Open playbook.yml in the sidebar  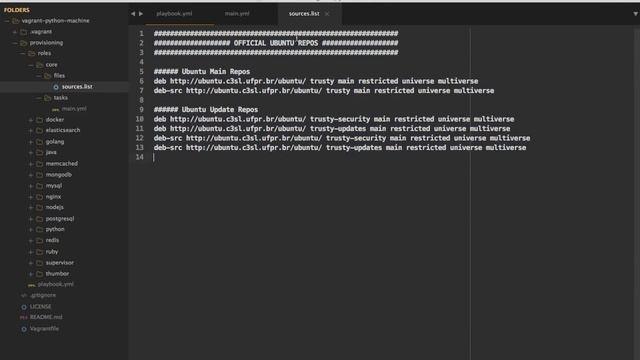point(56,284)
